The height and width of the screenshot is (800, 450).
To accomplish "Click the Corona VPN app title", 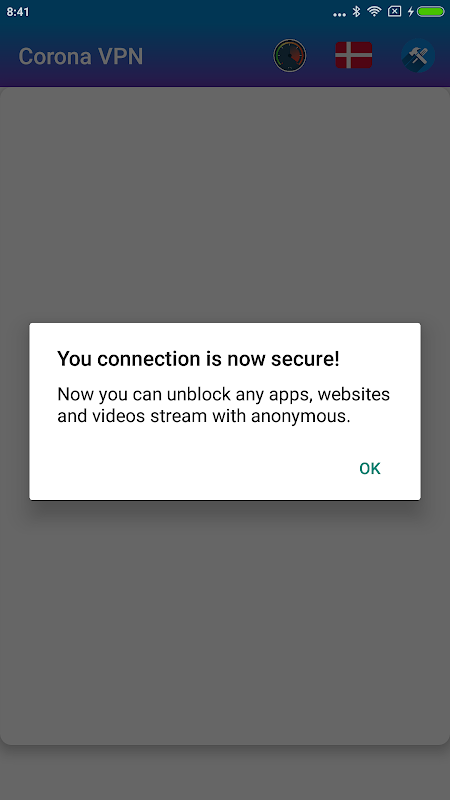I will [x=81, y=56].
